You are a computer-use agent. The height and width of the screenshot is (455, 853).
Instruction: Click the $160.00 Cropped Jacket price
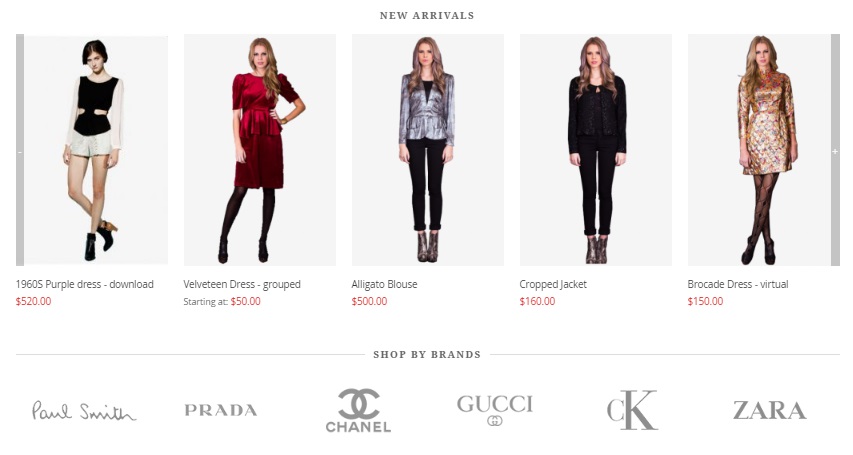pyautogui.click(x=537, y=301)
